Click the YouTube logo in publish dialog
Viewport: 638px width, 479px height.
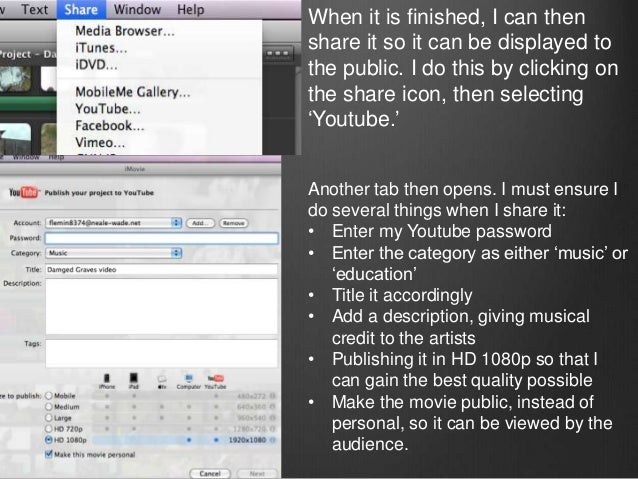pos(24,192)
